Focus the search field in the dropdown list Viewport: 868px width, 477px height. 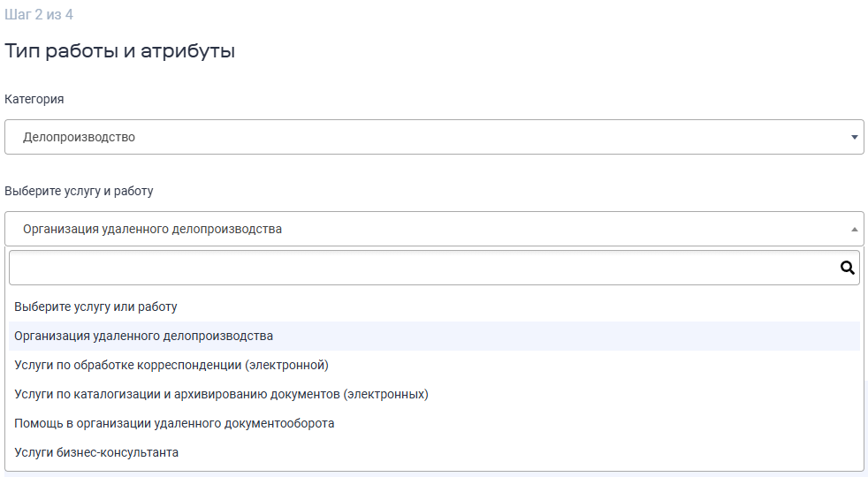click(x=423, y=268)
